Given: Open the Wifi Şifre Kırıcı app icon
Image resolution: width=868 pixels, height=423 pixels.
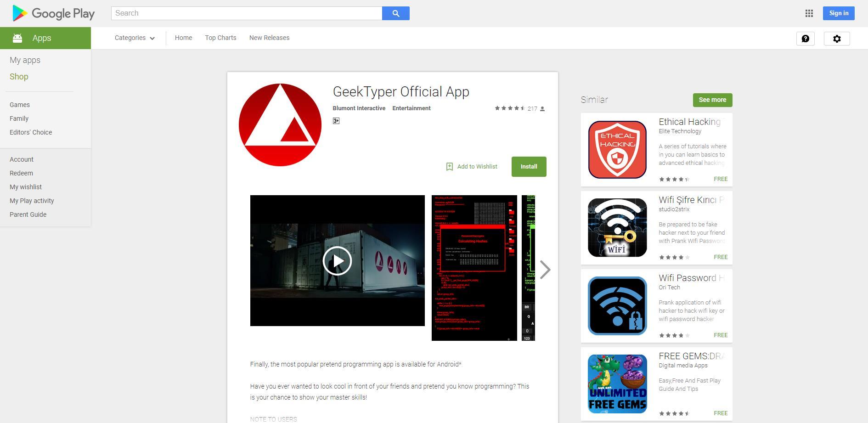Looking at the screenshot, I should [x=617, y=228].
